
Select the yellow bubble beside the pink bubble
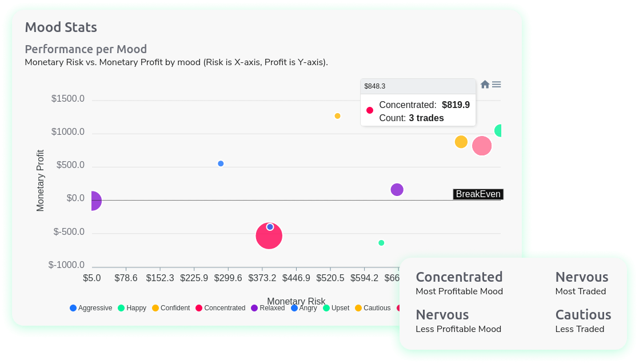point(461,142)
